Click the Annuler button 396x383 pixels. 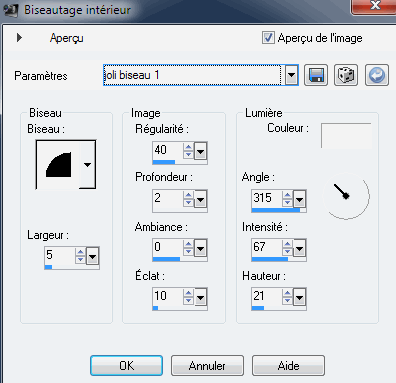tap(207, 366)
